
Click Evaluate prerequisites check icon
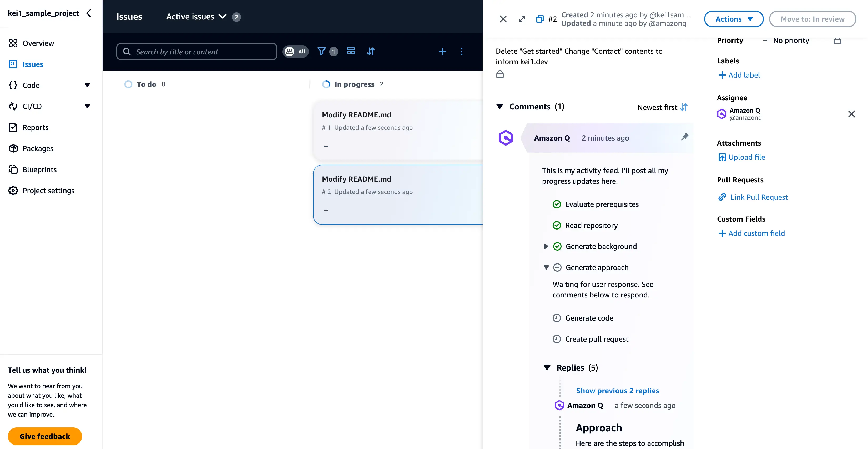pos(557,204)
